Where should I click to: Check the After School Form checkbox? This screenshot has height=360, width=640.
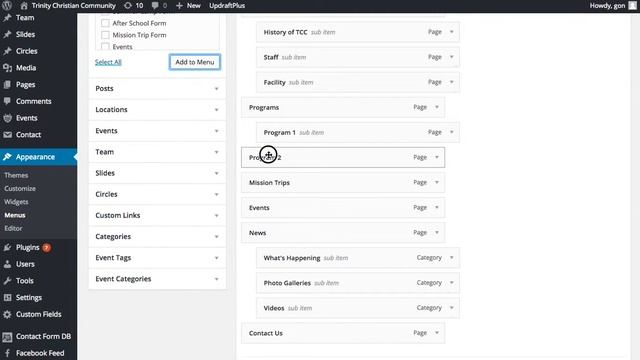tap(105, 23)
